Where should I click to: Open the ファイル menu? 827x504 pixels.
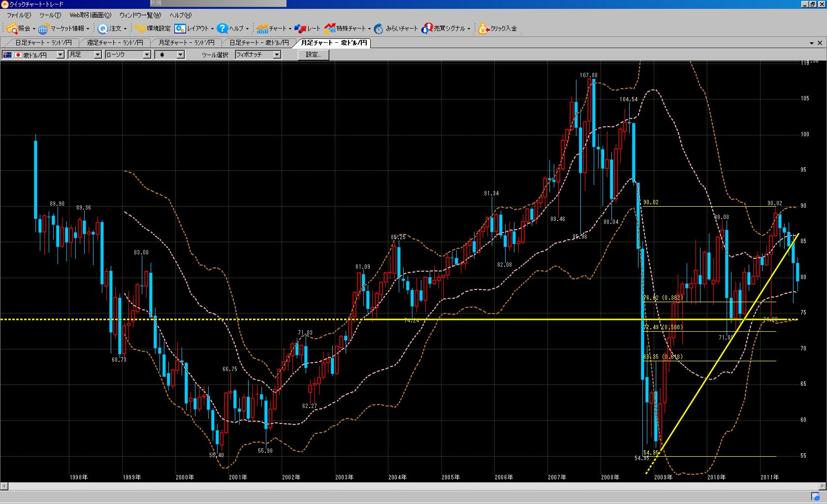[19, 15]
